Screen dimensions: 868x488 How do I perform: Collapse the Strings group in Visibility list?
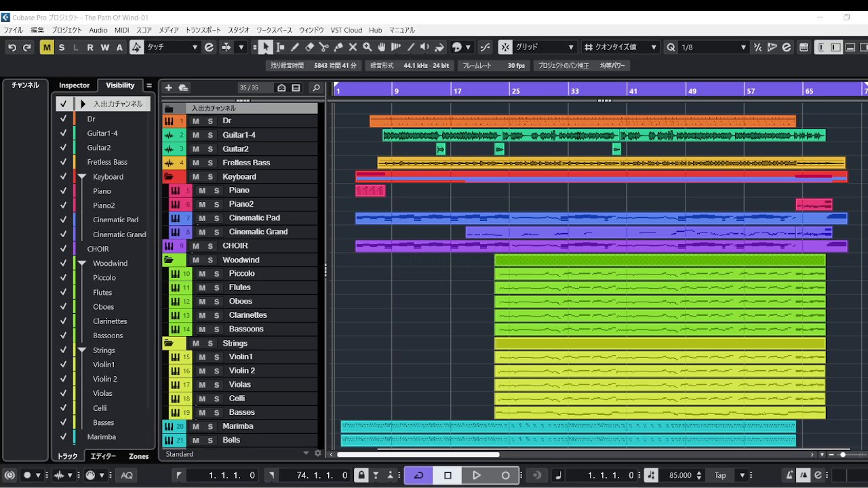[x=82, y=350]
